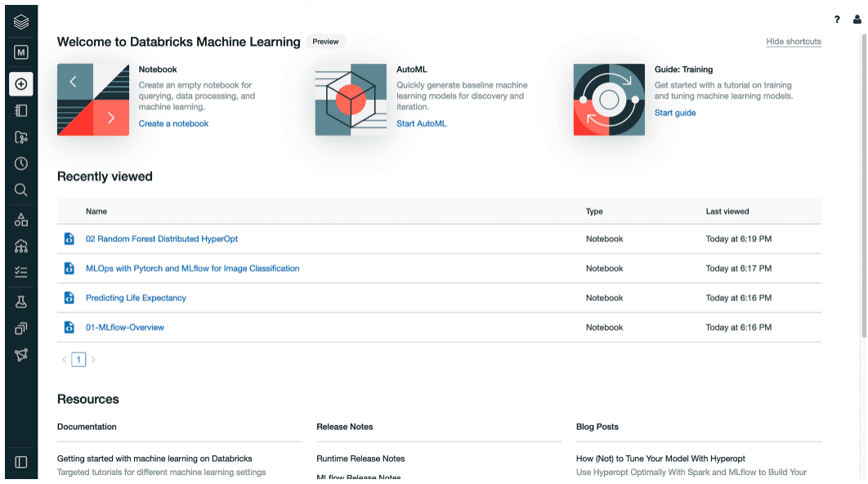This screenshot has height=484, width=868.
Task: Click Notebook type cell in Predicting Life Expectancy row
Action: pos(605,298)
